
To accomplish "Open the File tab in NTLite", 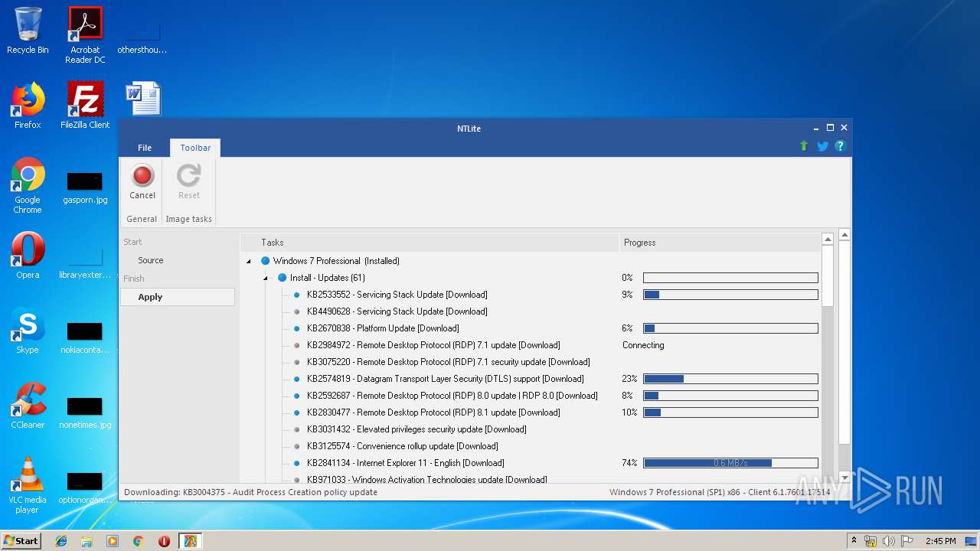I will [x=145, y=148].
